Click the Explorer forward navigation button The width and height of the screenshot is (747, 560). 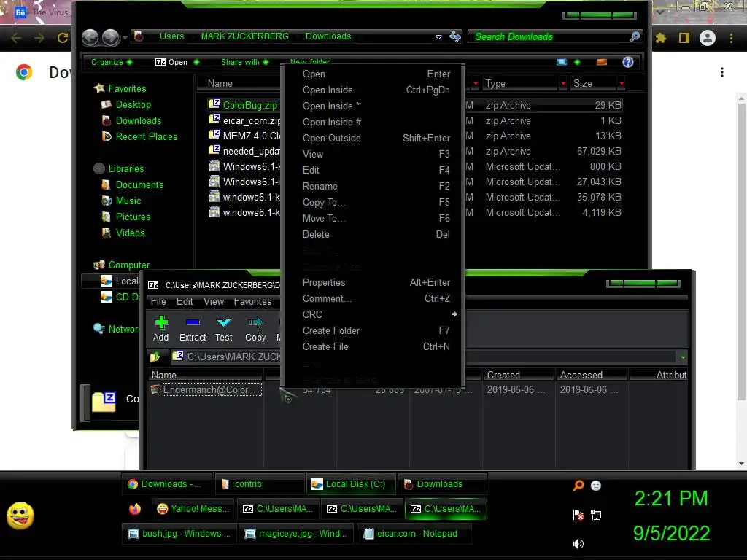tap(111, 37)
